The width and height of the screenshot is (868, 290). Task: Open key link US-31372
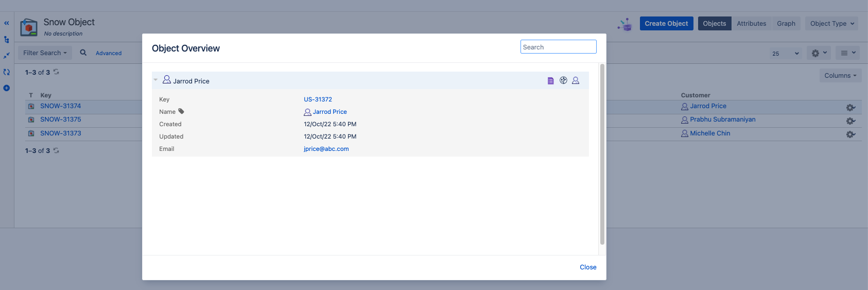click(x=318, y=99)
